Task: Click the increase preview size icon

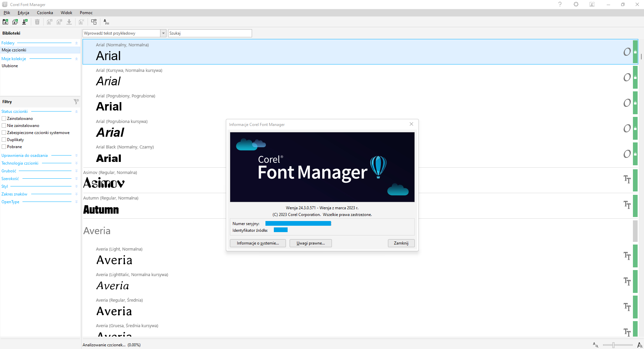Action: [640, 345]
